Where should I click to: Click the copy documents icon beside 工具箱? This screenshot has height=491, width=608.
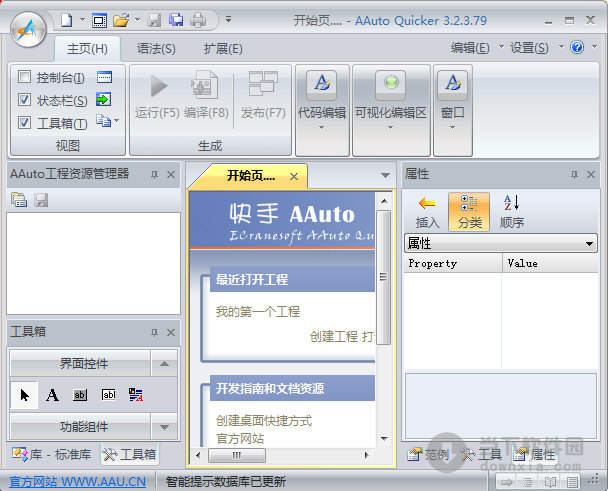(x=103, y=121)
